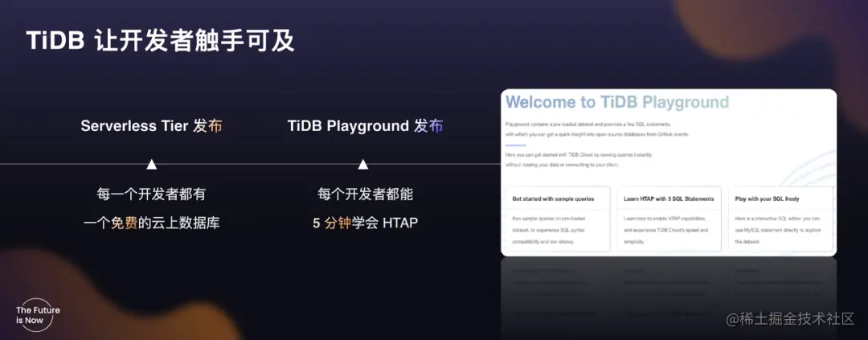Click the "Learn how to enable HTAP capabilities" description

(x=666, y=230)
